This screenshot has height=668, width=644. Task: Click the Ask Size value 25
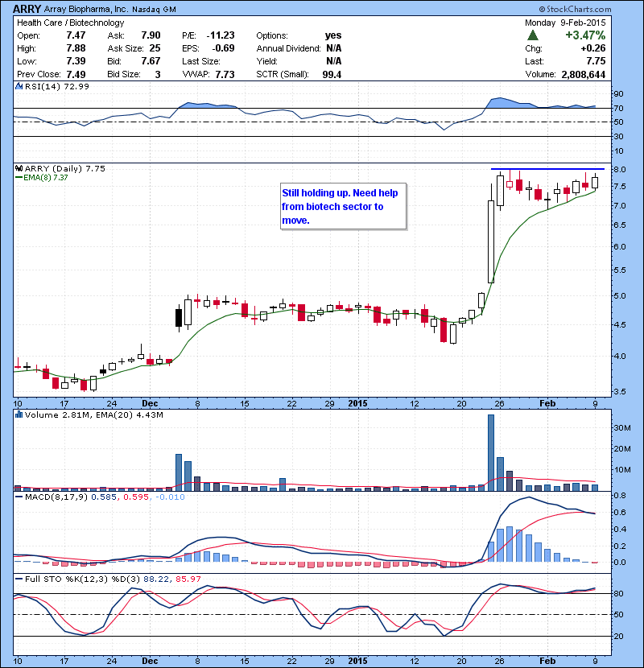(155, 48)
